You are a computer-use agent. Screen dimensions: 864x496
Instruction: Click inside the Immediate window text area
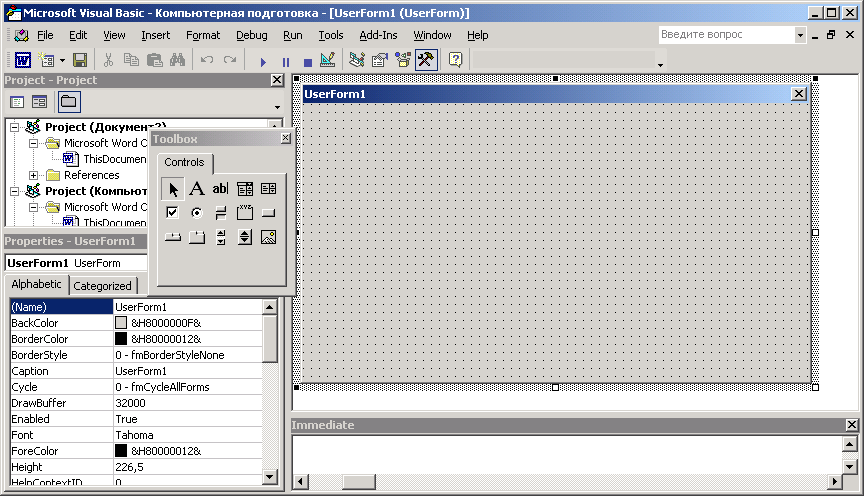point(566,454)
